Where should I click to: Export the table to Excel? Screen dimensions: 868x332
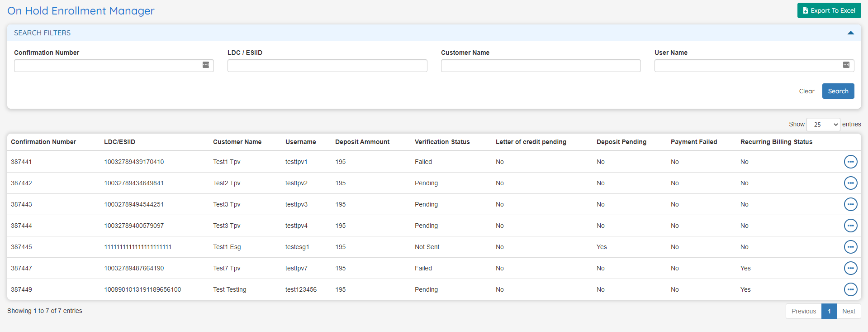pyautogui.click(x=829, y=10)
